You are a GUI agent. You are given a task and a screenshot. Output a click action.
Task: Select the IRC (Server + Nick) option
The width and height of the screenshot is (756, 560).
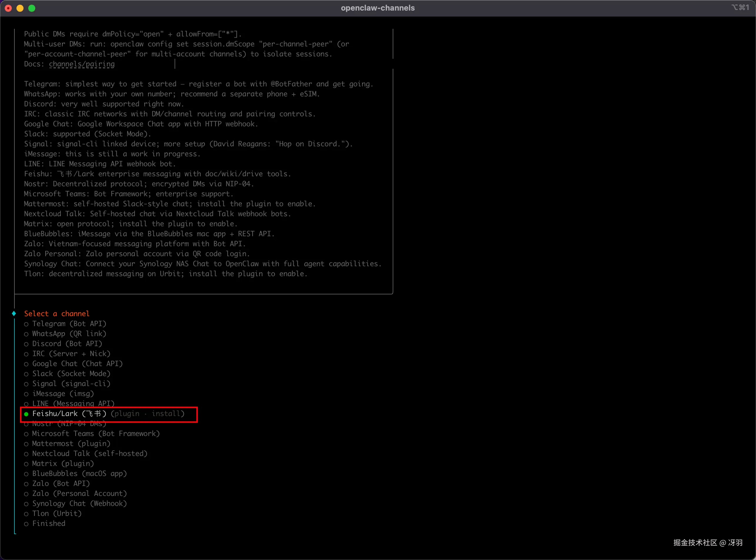point(71,353)
